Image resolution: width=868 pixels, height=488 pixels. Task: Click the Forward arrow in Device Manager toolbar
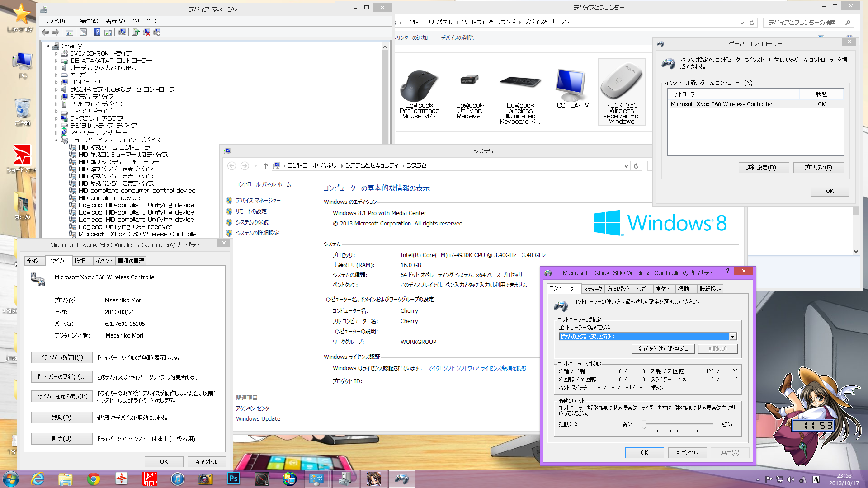click(x=56, y=32)
